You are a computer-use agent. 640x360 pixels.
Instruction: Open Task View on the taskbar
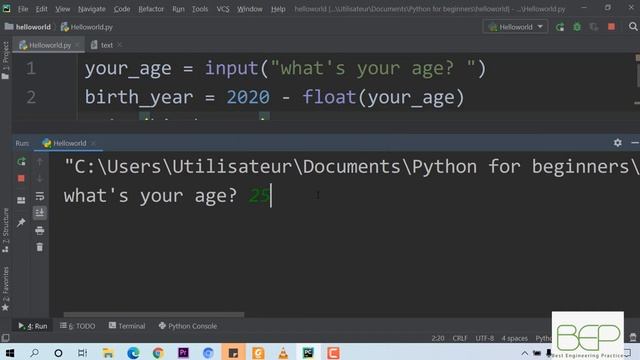(82, 353)
